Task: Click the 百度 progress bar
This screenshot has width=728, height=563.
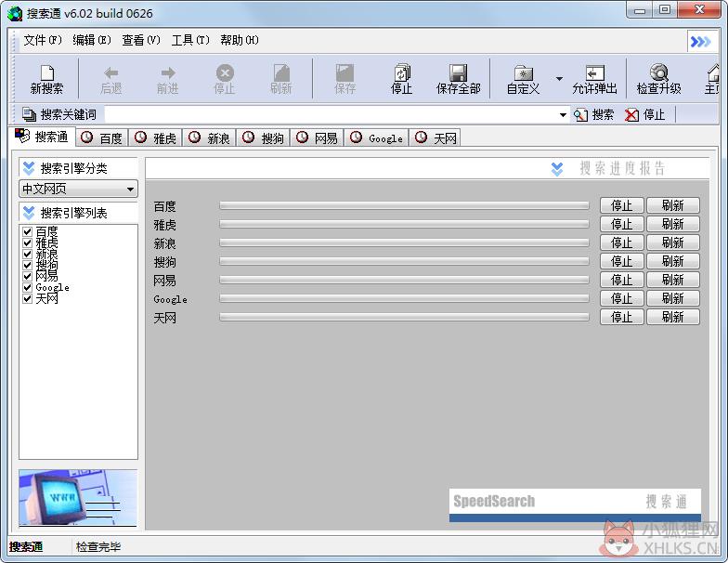Action: click(x=405, y=205)
